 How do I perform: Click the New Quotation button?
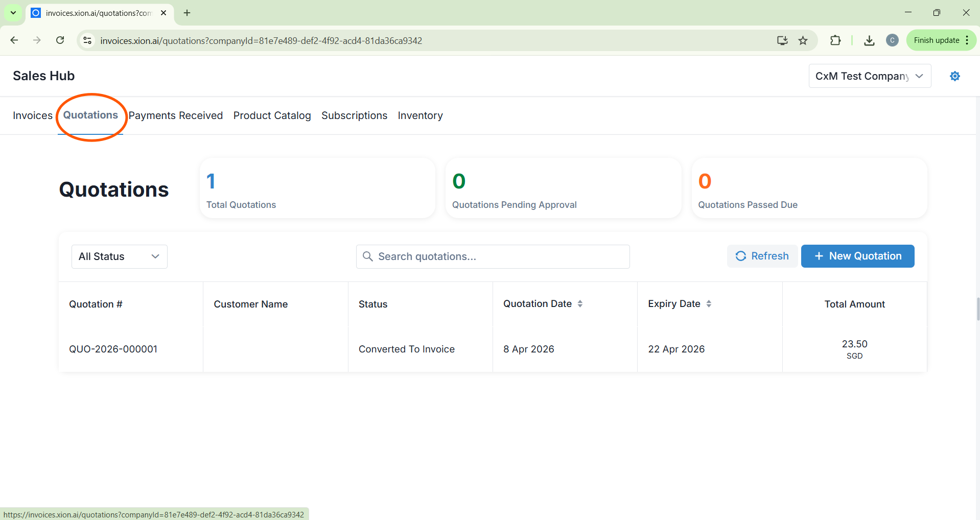(857, 256)
